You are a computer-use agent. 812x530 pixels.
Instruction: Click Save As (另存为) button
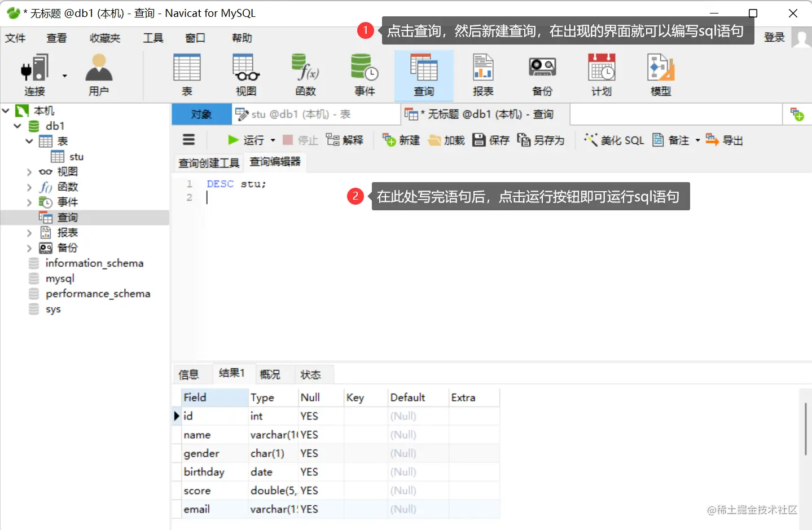pyautogui.click(x=541, y=140)
